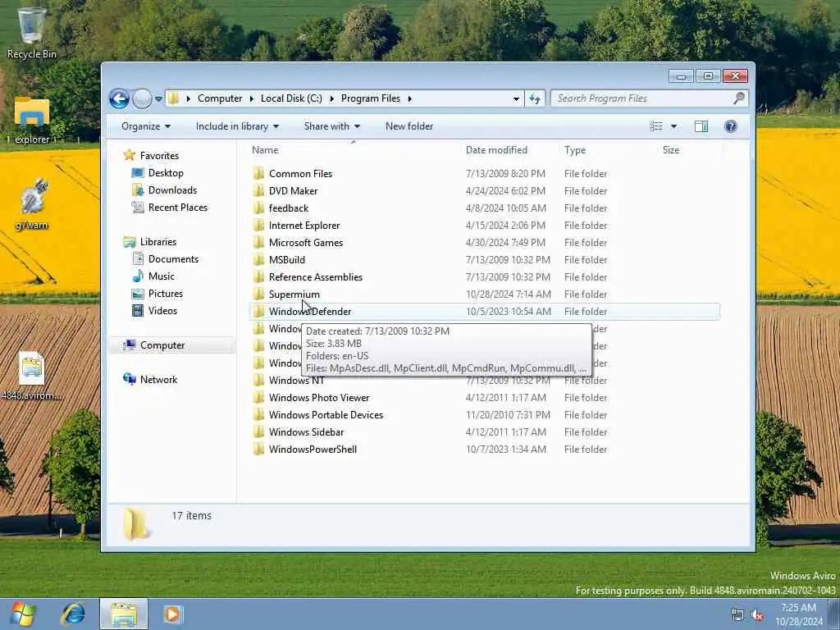
Task: Go back using the Back arrow button
Action: click(x=119, y=98)
